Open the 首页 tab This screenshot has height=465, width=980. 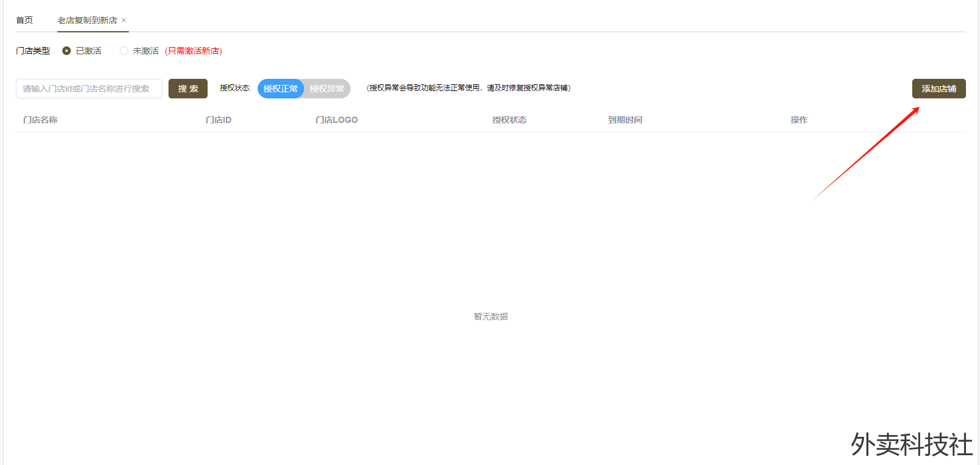click(x=24, y=20)
